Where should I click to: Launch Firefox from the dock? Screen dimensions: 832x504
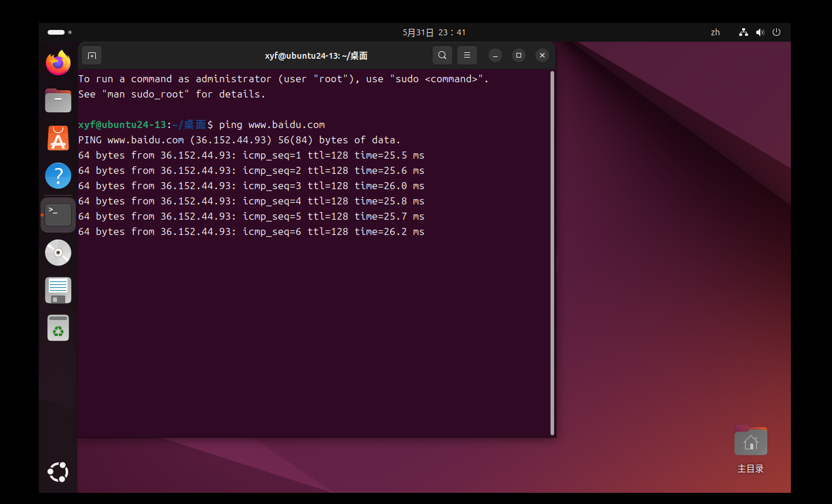pos(58,63)
